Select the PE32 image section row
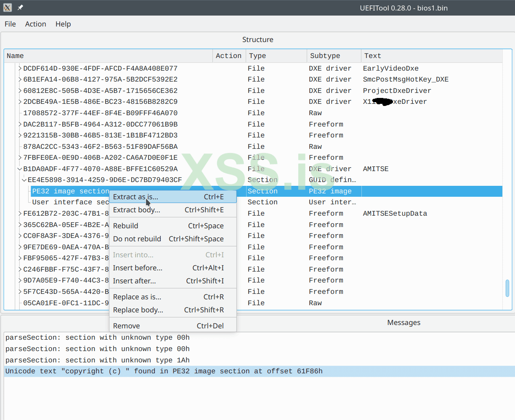This screenshot has width=515, height=420. [x=253, y=191]
